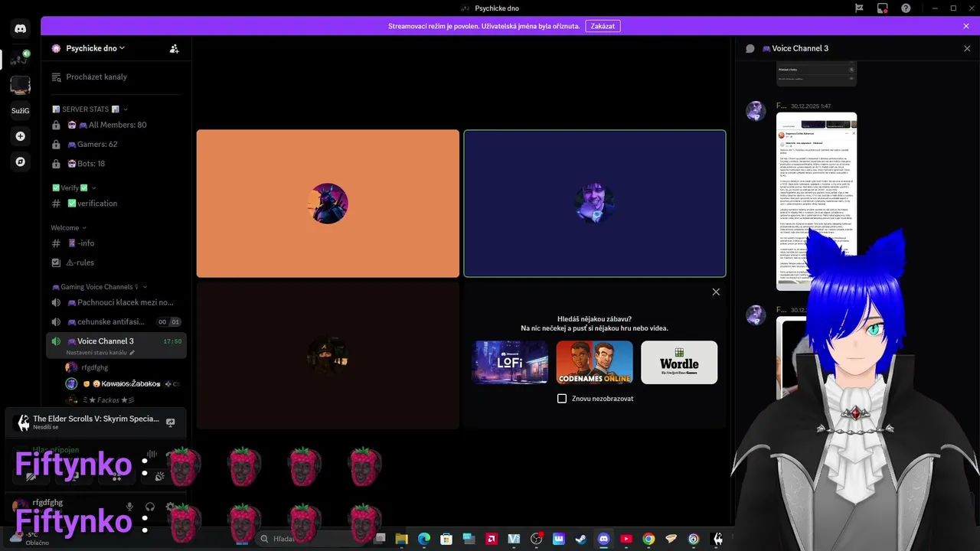Open Steam from taskbar
The width and height of the screenshot is (980, 551).
tap(581, 539)
